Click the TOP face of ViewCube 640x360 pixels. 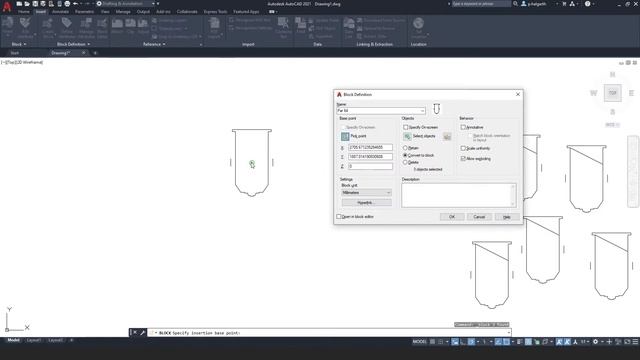point(613,93)
